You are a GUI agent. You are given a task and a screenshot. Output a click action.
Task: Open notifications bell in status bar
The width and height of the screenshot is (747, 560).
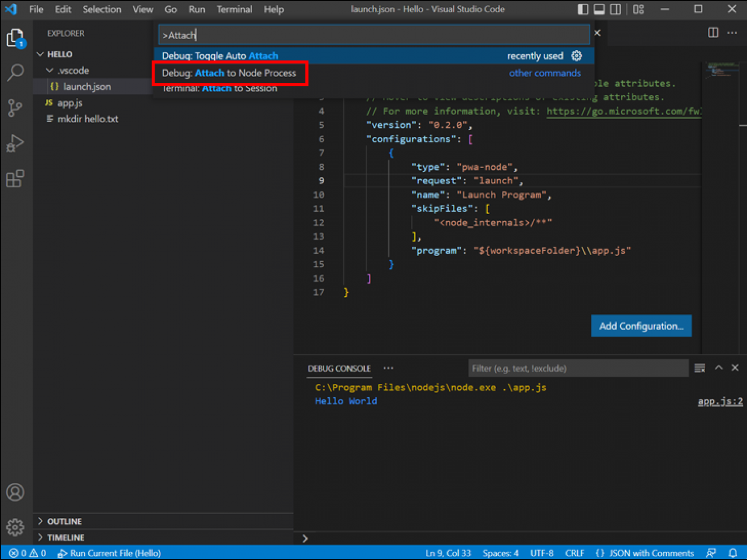[734, 552]
